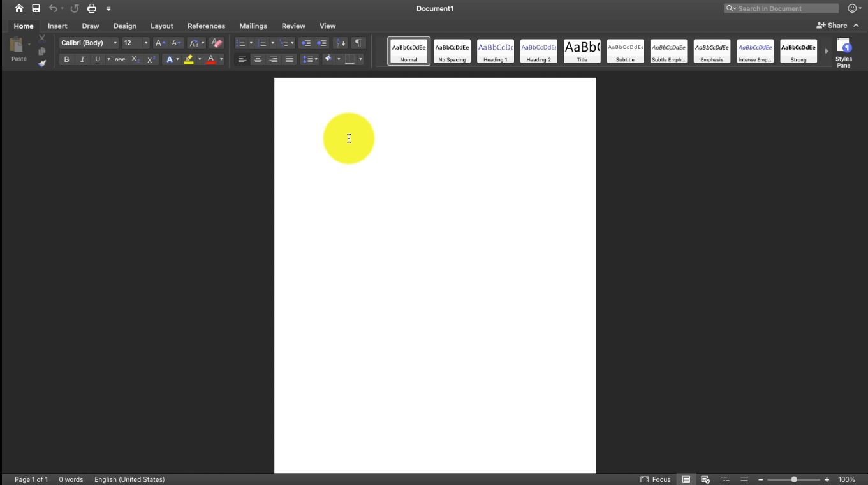Save the document with the floppy icon
Screen dimensions: 868x485
36,8
